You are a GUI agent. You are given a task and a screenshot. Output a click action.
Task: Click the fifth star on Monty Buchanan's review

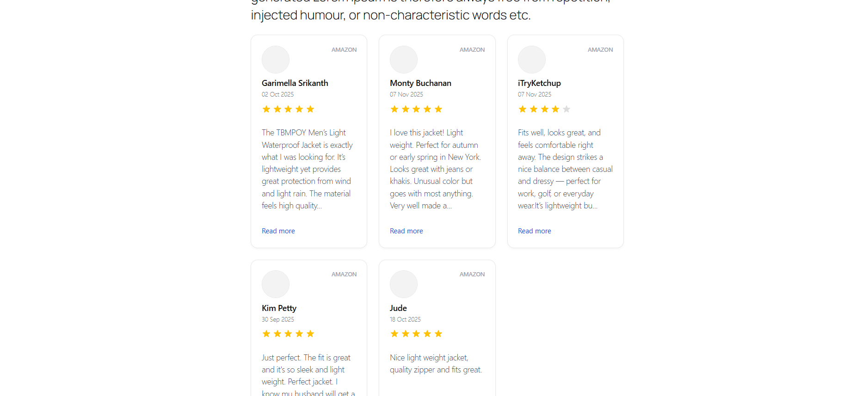pyautogui.click(x=438, y=109)
